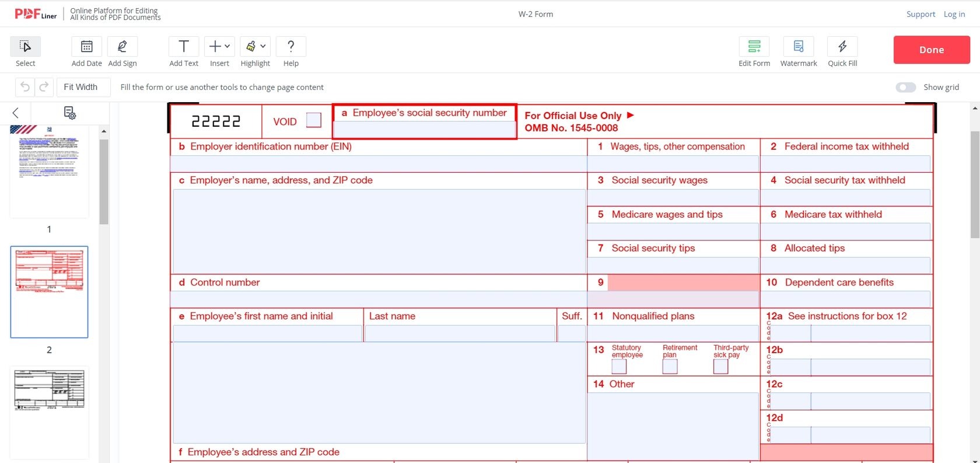Viewport: 980px width, 463px height.
Task: Click the box 12a code field
Action: (x=791, y=333)
